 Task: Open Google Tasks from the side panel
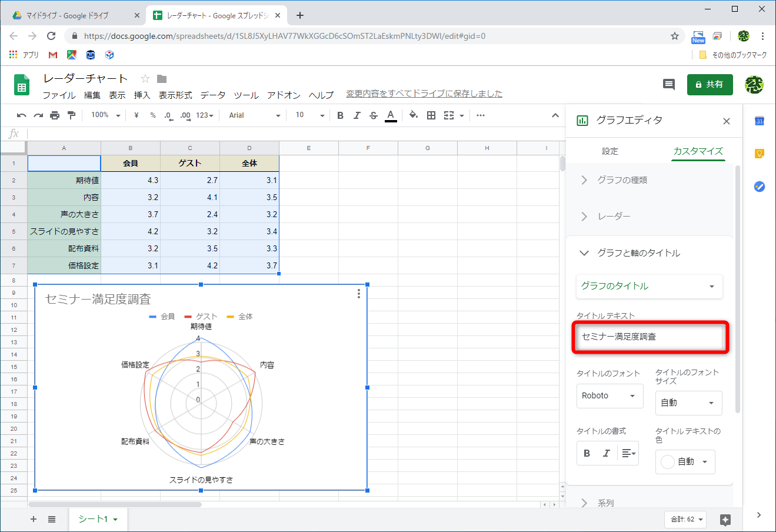pyautogui.click(x=760, y=187)
